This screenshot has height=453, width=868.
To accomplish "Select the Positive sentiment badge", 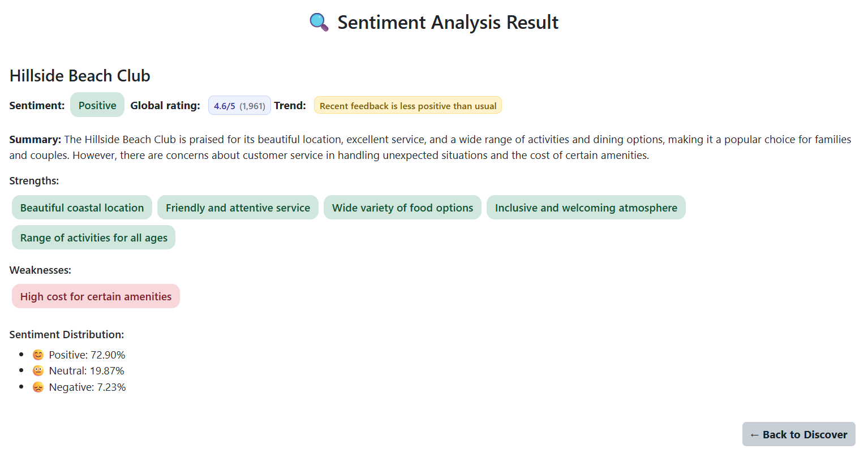I will pyautogui.click(x=97, y=105).
